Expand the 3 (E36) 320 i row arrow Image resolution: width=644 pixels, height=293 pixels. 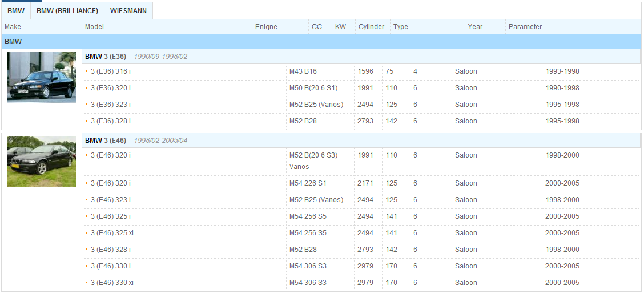(x=87, y=88)
